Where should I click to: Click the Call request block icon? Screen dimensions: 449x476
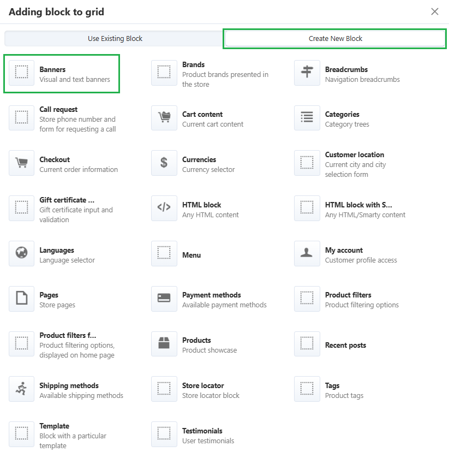coord(21,118)
